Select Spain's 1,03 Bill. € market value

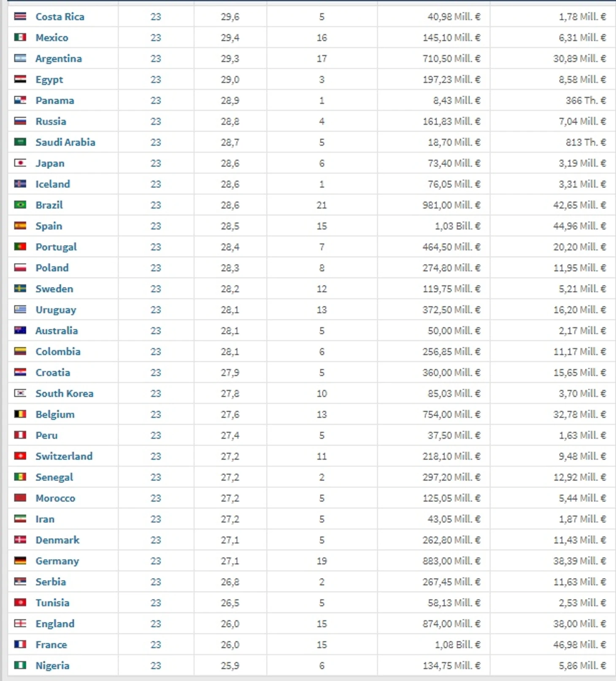pyautogui.click(x=457, y=226)
